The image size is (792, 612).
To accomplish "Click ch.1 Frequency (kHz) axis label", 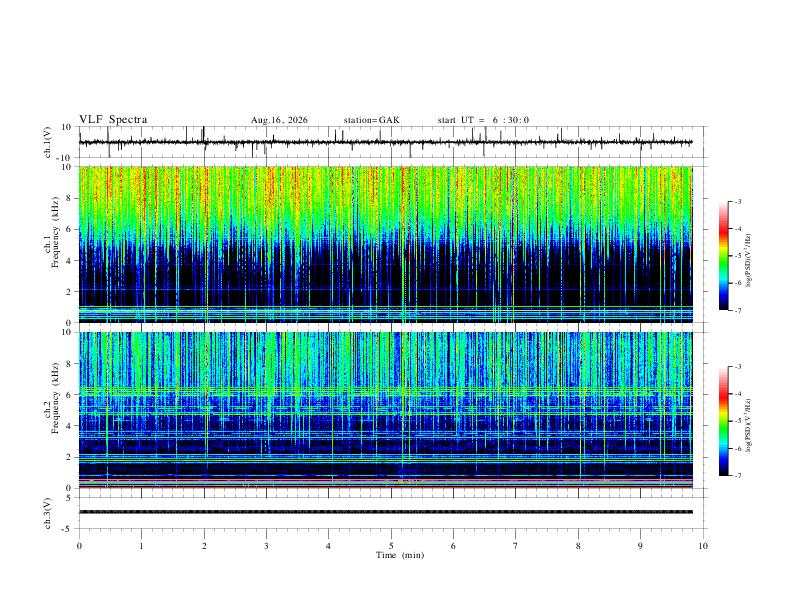I will click(51, 244).
